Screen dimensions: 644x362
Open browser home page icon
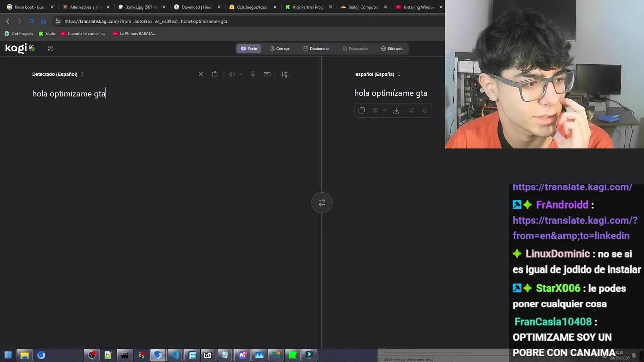point(43,21)
